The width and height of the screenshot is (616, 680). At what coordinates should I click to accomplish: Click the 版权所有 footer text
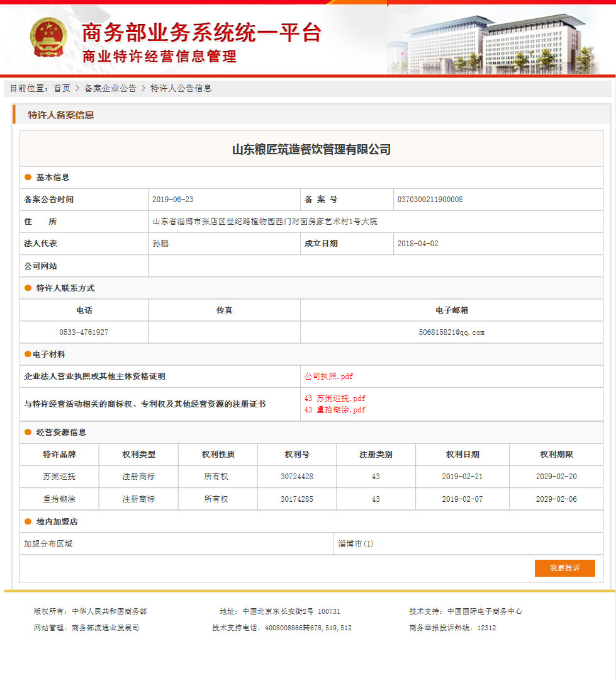coord(90,611)
